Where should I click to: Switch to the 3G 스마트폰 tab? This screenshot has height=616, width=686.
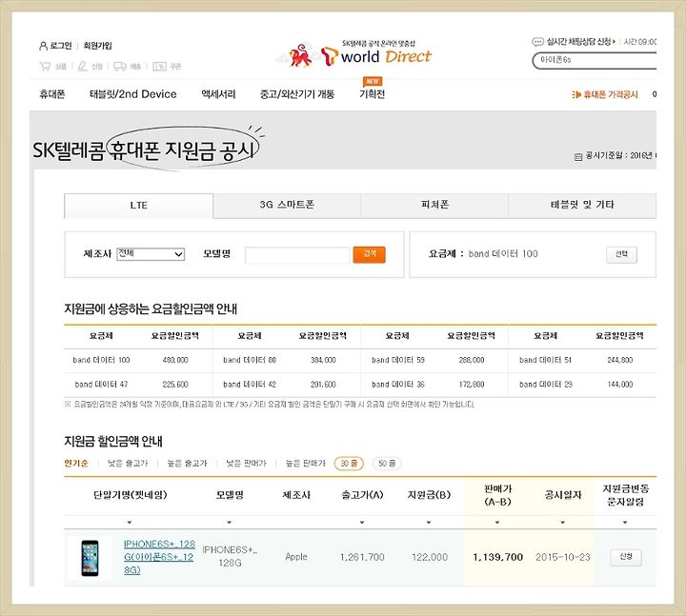coord(287,205)
